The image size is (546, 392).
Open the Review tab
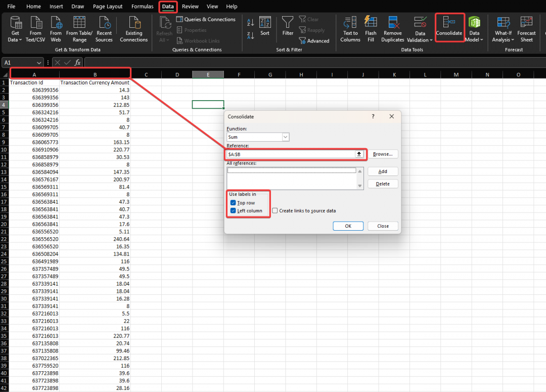tap(190, 6)
